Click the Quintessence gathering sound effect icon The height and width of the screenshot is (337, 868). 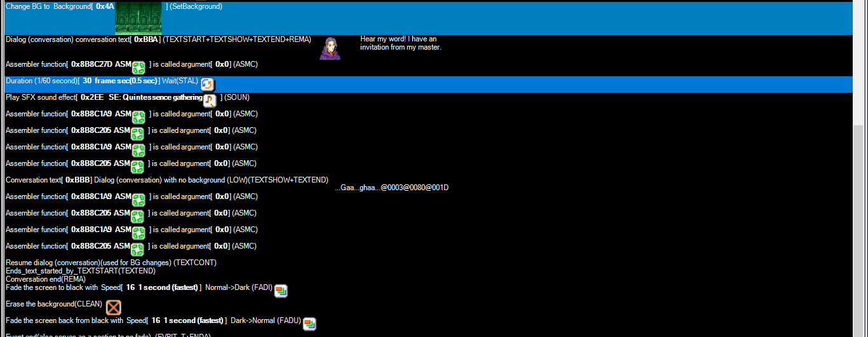pos(210,100)
